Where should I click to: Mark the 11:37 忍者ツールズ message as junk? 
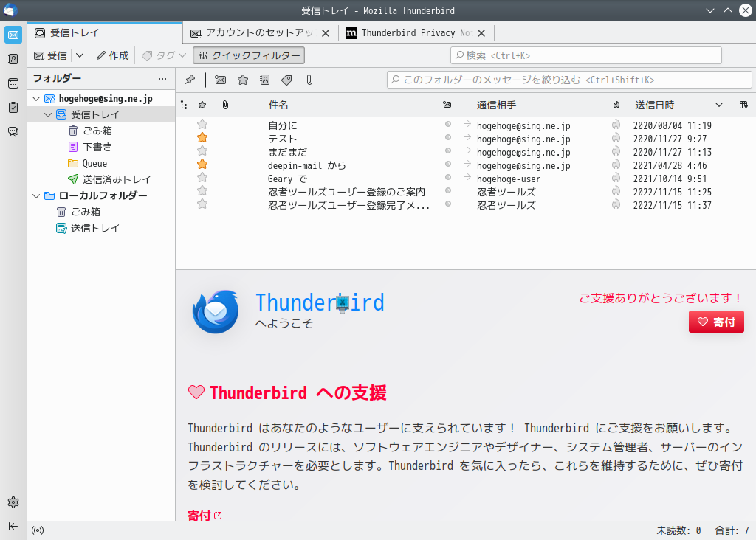coord(616,204)
